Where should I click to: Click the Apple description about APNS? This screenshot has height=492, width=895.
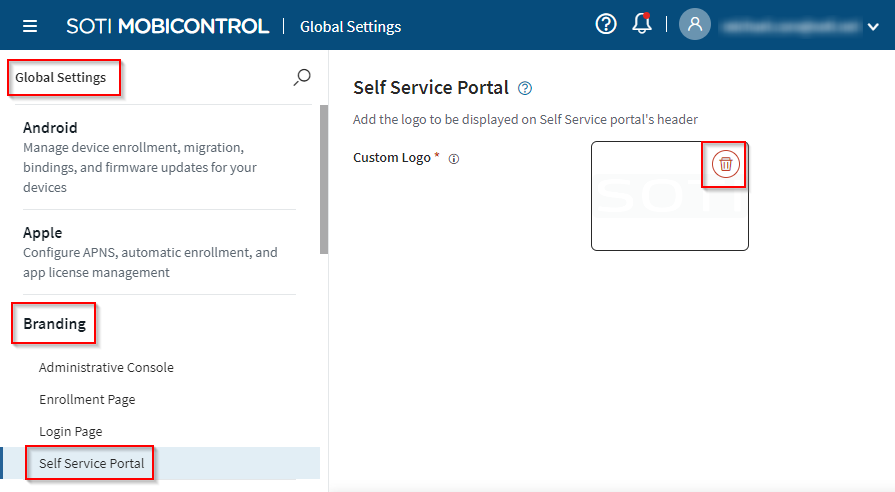150,263
